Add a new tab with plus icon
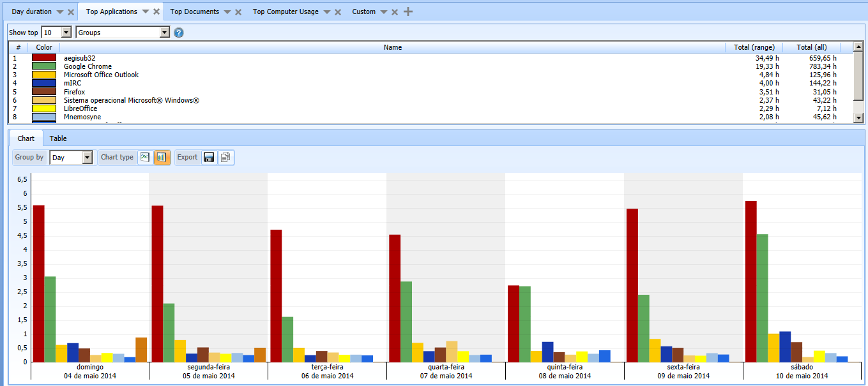Viewport: 868px width, 386px height. [408, 11]
